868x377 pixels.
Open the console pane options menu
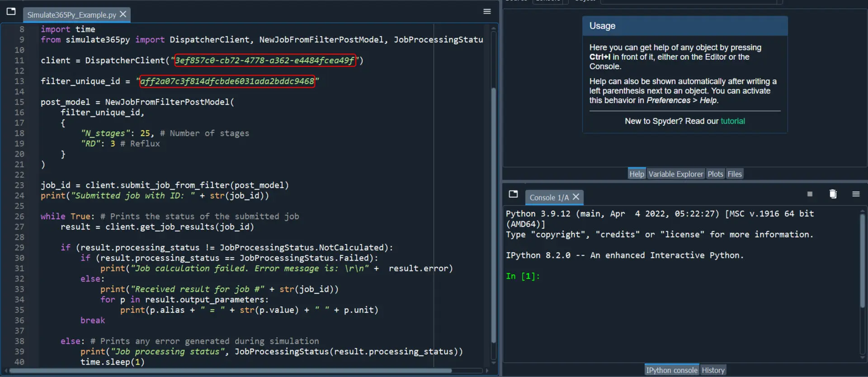856,194
